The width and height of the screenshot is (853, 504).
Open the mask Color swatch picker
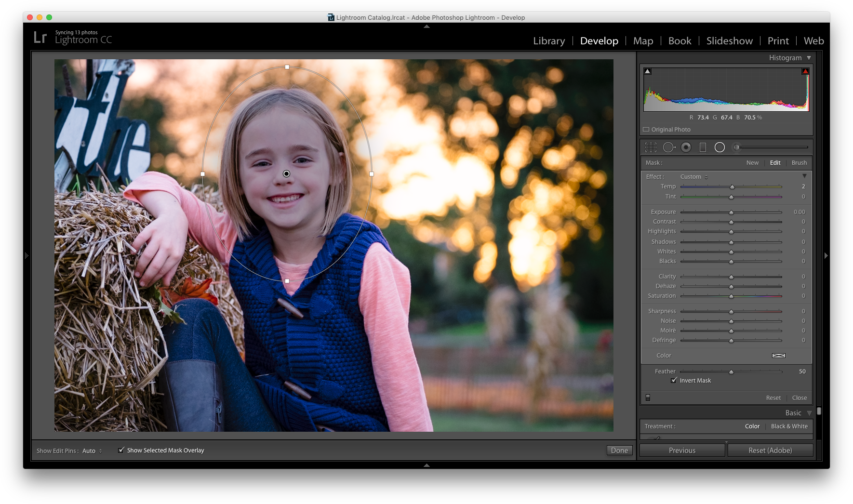pyautogui.click(x=778, y=356)
